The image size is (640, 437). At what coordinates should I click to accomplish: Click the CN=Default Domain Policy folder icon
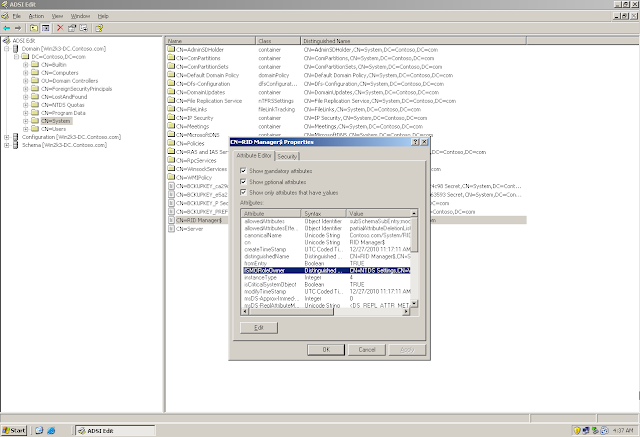pyautogui.click(x=171, y=75)
